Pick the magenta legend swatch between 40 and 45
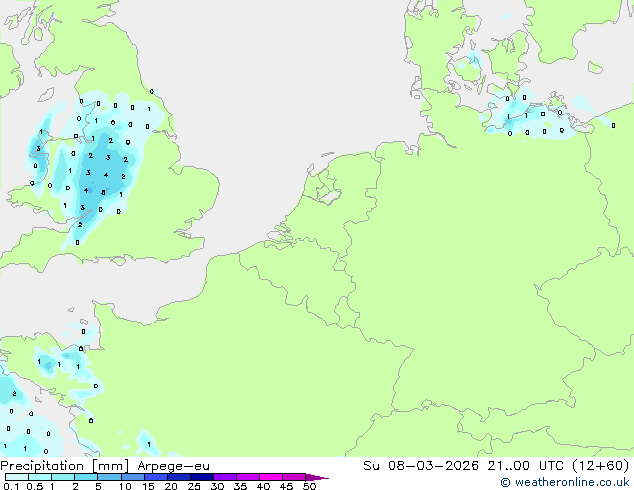Image resolution: width=634 pixels, height=490 pixels. point(271,477)
